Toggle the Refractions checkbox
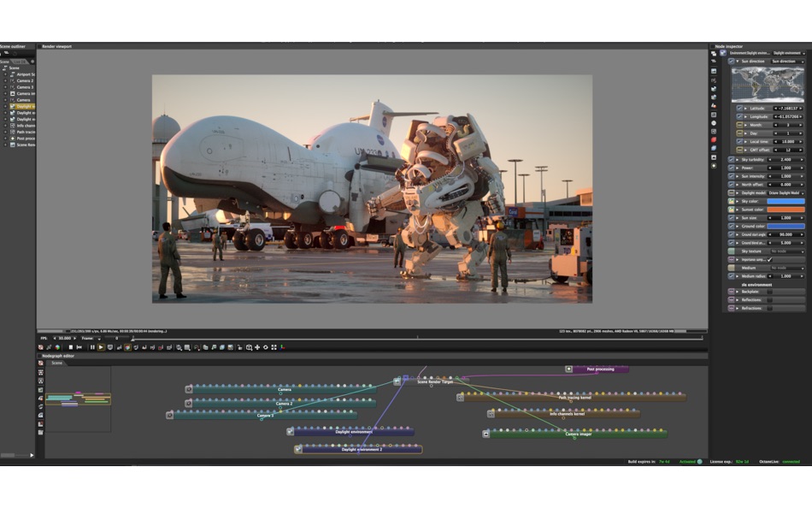 coord(769,308)
